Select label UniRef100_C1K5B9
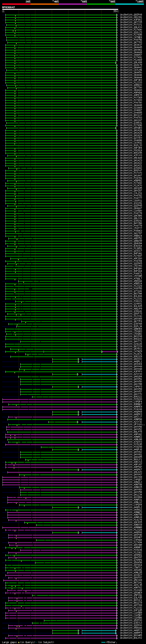 [131, 613]
